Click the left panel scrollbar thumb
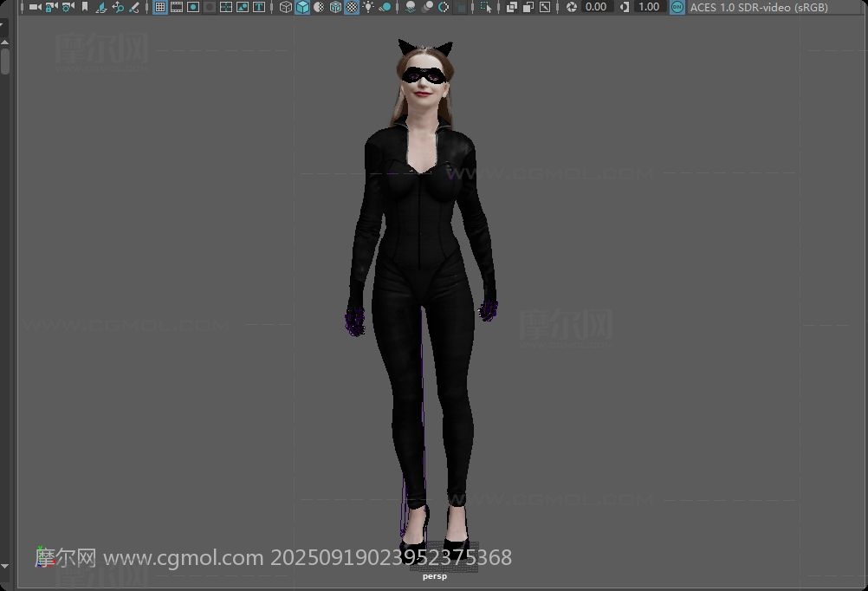Image resolution: width=868 pixels, height=591 pixels. (x=5, y=62)
